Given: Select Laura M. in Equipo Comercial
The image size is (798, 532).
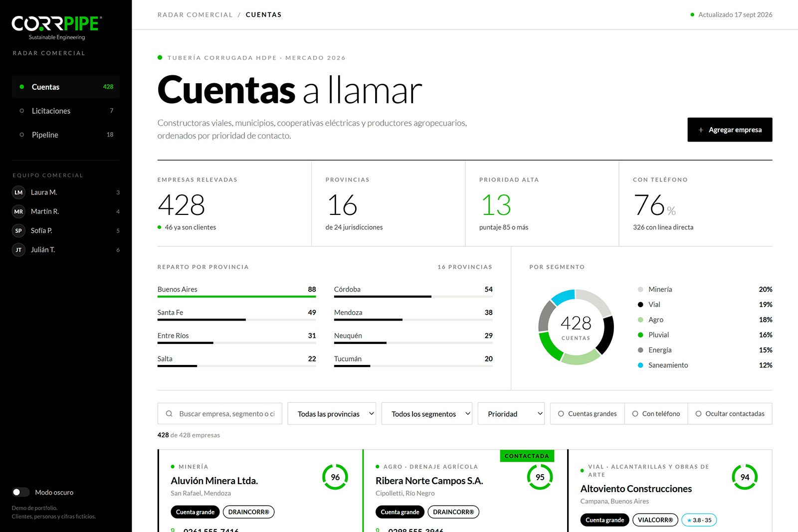Looking at the screenshot, I should coord(66,192).
